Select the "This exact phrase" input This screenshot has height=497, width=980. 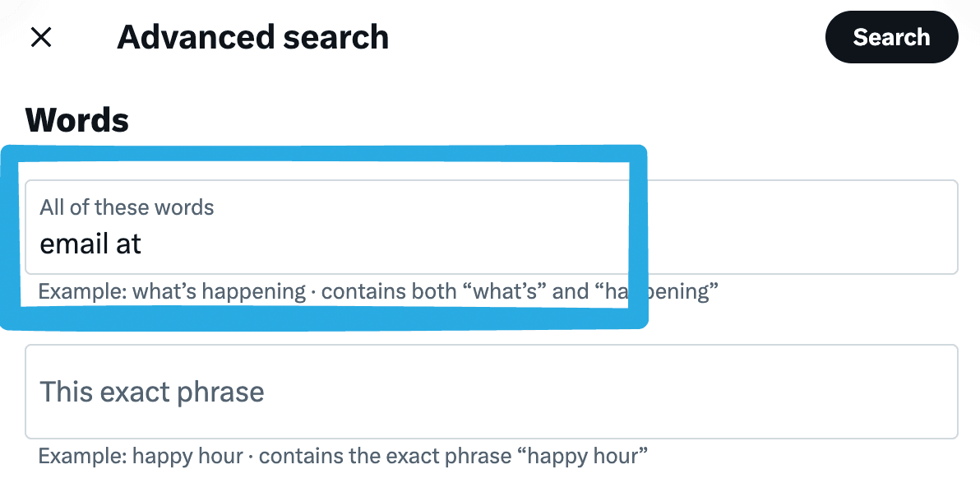pos(491,392)
